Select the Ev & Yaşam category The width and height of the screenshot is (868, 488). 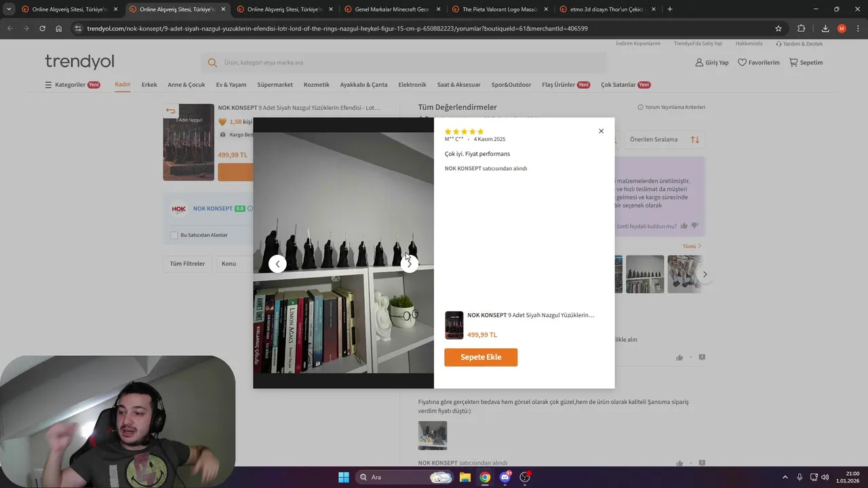[231, 85]
